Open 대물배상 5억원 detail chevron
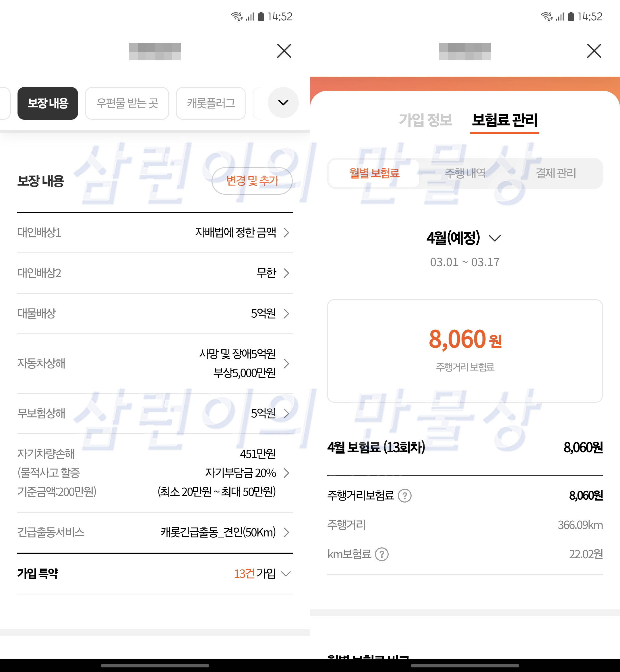The image size is (620, 672). tap(286, 314)
